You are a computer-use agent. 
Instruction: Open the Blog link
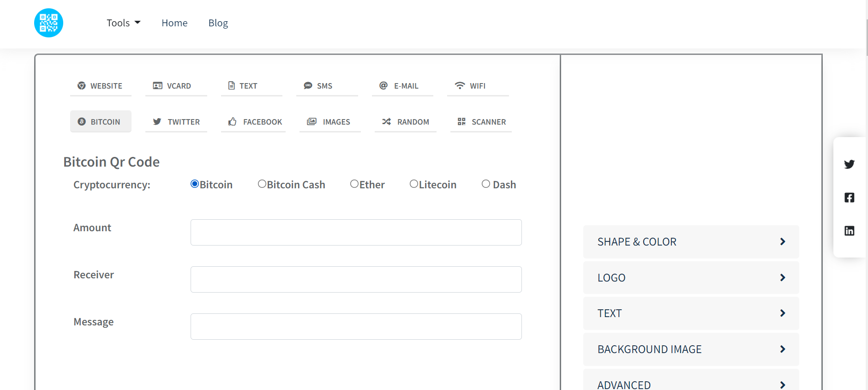pyautogui.click(x=218, y=23)
